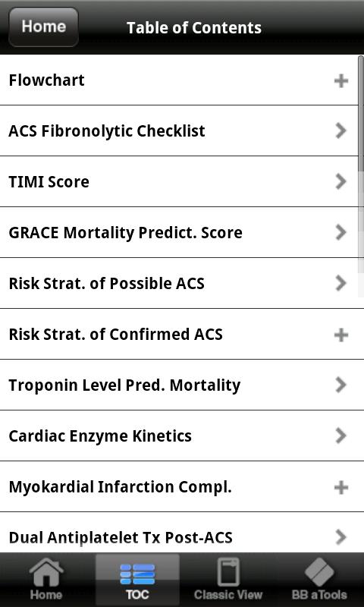The height and width of the screenshot is (607, 364).
Task: Expand the Flowchart plus icon
Action: (340, 80)
